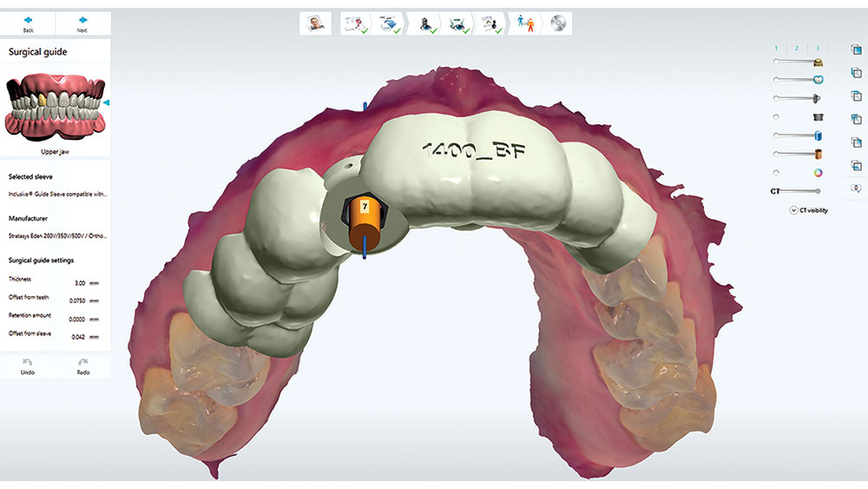868x489 pixels.
Task: Select the sixth view cube orientation icon
Action: [x=856, y=166]
